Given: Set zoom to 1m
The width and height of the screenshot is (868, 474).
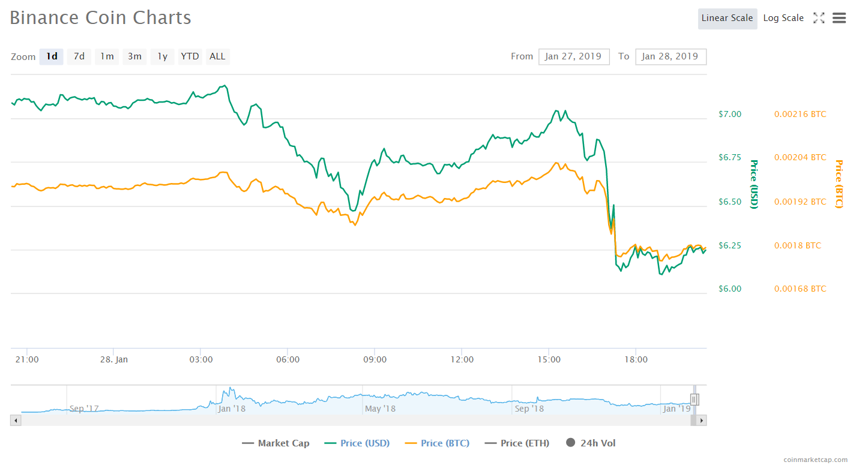Looking at the screenshot, I should (x=107, y=56).
